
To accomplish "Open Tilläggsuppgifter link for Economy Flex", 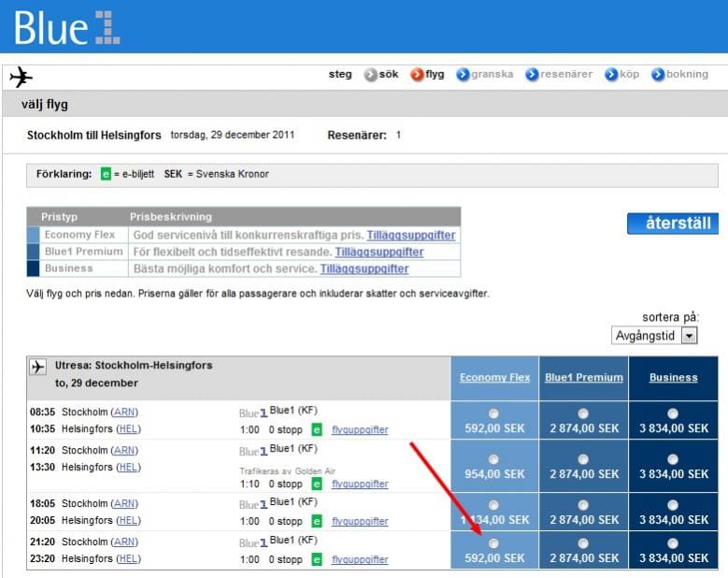I will pyautogui.click(x=410, y=236).
